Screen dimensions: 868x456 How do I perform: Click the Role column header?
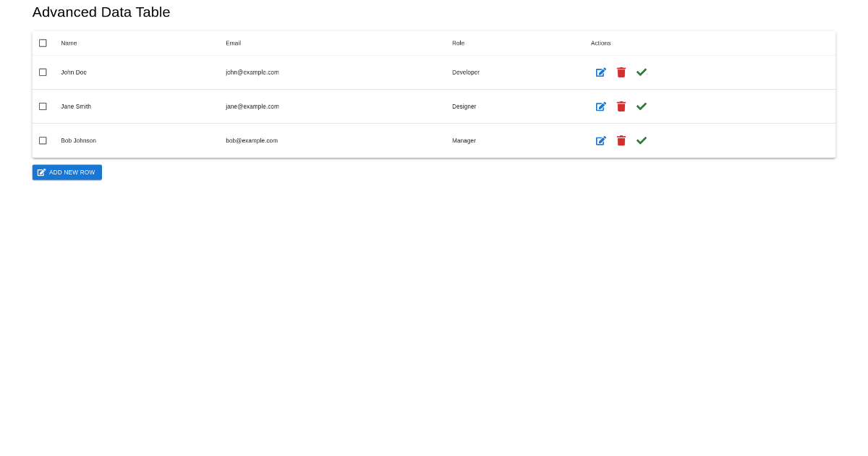click(458, 43)
